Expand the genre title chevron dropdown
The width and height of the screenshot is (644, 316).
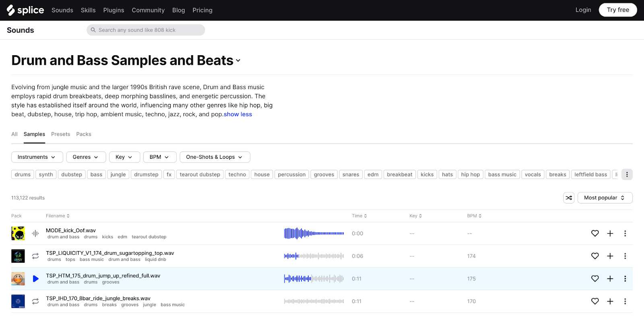238,61
